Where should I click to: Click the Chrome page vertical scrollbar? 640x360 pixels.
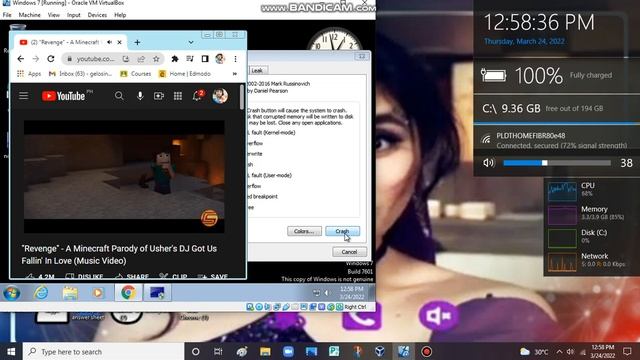(242, 97)
